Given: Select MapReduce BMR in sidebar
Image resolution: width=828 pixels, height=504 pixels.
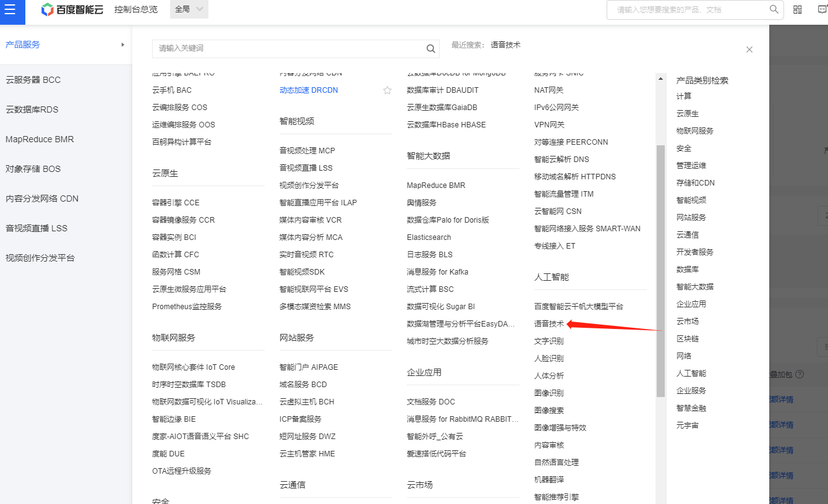Looking at the screenshot, I should click(x=40, y=139).
